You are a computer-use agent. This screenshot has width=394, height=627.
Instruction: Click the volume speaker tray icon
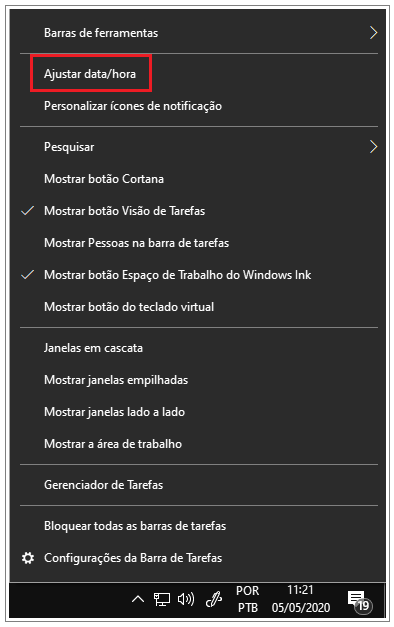[186, 599]
